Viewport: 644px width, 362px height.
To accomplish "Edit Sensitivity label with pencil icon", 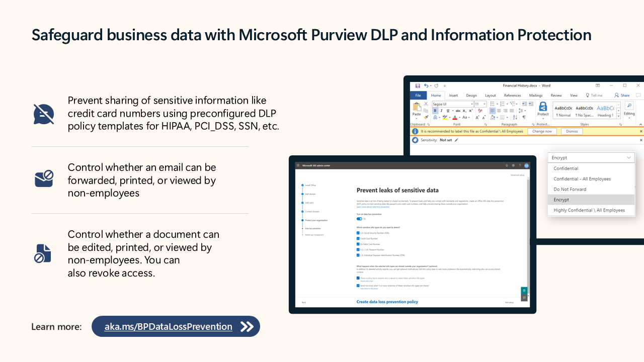I will (x=456, y=140).
